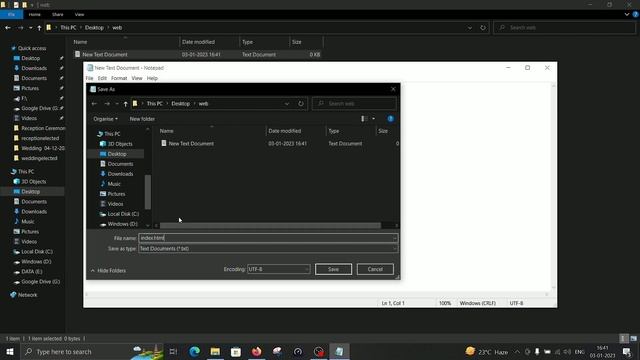Click File Explorer up arrow
640x360 pixels.
pos(39,28)
